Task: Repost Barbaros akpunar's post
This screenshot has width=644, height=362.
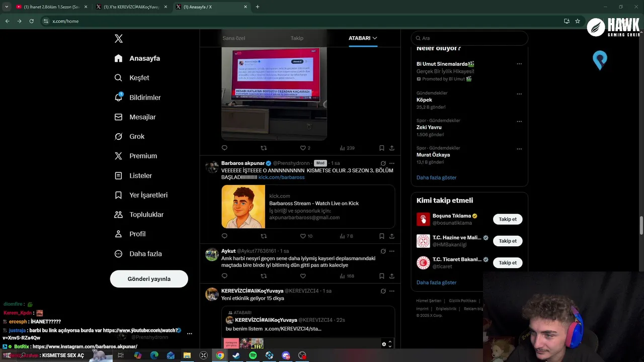Action: pos(264,236)
